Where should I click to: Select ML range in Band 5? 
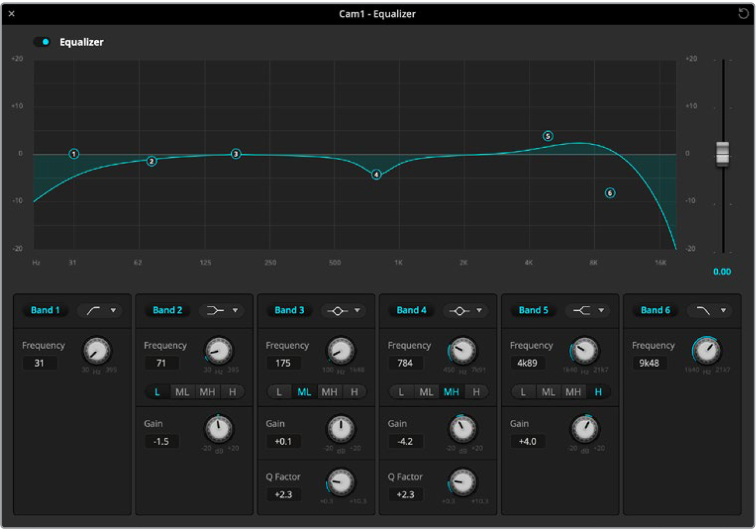[548, 392]
